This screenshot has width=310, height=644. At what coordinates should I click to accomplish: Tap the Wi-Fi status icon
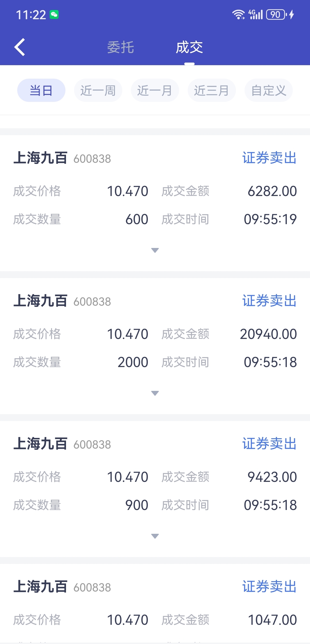[239, 14]
